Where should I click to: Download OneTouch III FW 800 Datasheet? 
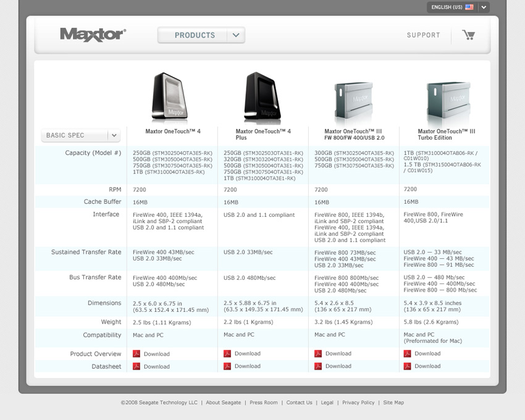[x=338, y=366]
